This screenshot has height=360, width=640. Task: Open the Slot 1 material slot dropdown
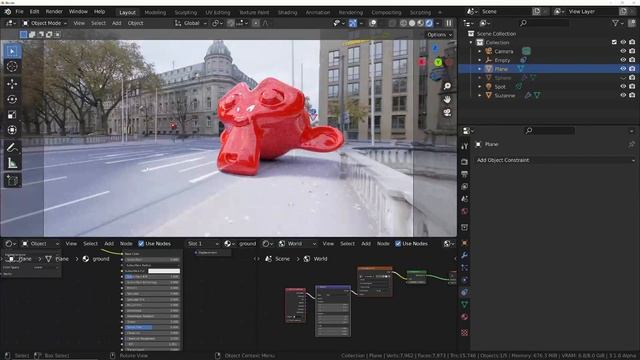(203, 244)
